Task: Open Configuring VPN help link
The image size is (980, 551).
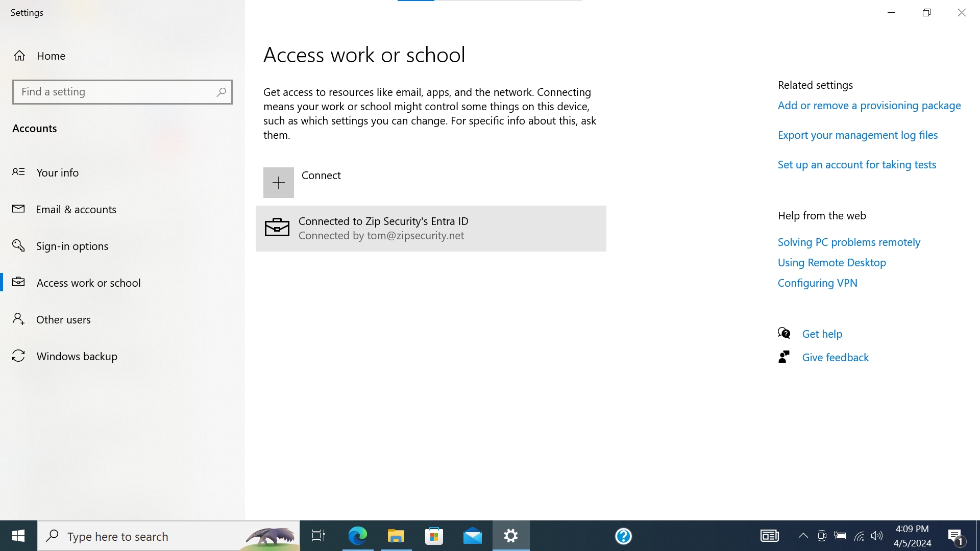Action: point(817,283)
